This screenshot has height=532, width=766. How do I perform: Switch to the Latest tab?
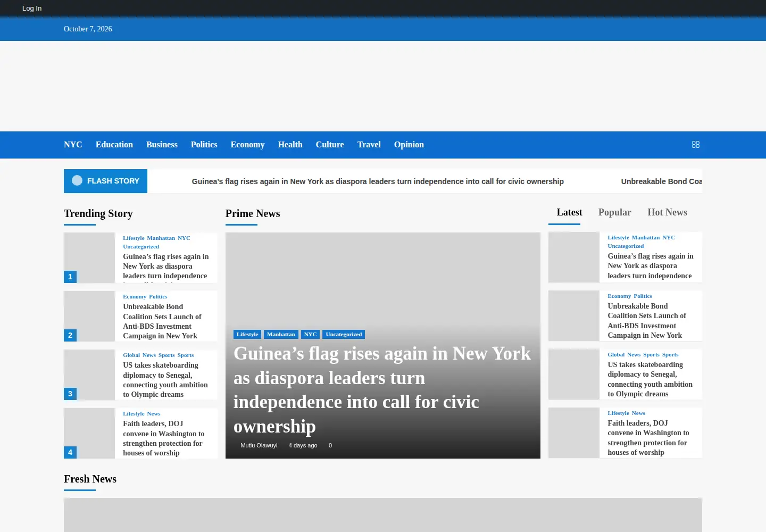[569, 212]
